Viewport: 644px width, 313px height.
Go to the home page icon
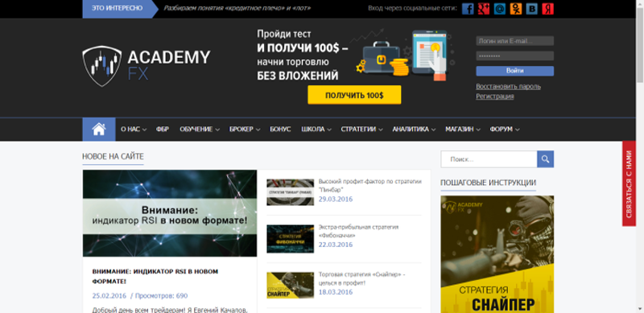pyautogui.click(x=99, y=129)
